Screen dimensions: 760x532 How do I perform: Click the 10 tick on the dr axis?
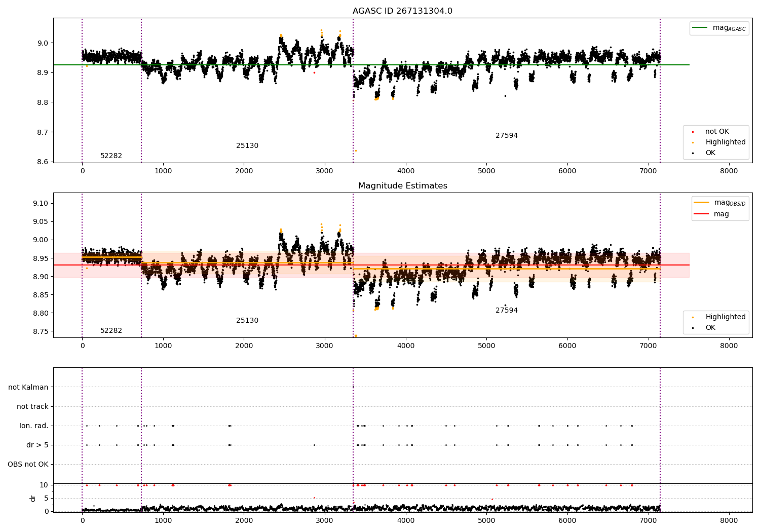click(x=44, y=485)
